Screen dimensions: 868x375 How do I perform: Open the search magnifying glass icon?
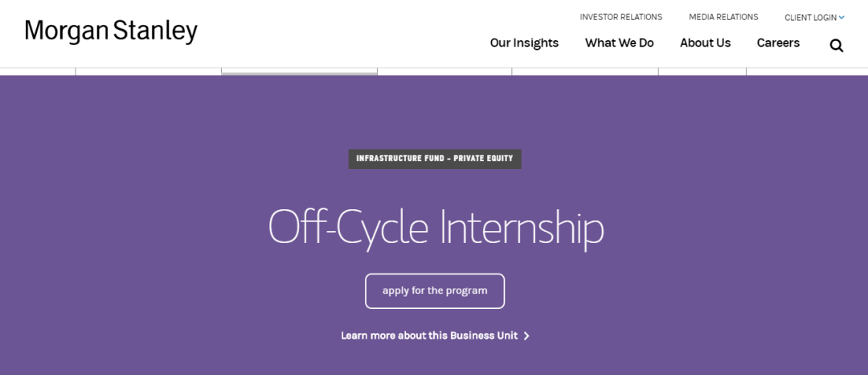click(837, 45)
